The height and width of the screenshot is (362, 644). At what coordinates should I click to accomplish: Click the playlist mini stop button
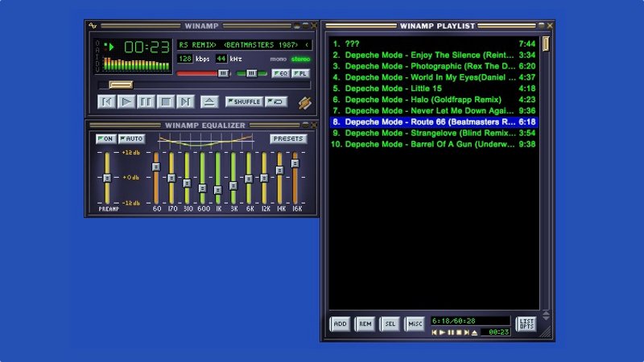coord(459,332)
